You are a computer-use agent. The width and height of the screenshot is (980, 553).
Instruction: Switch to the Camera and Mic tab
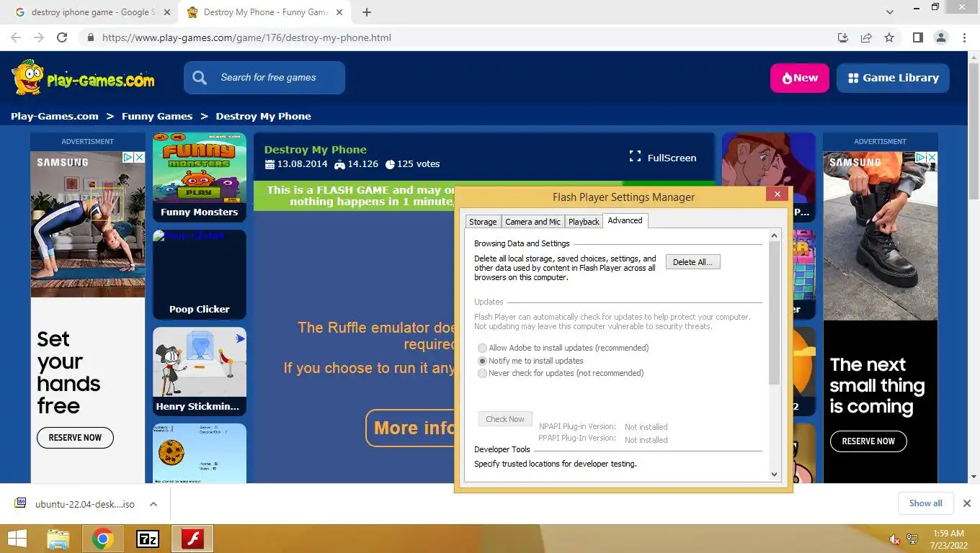point(533,222)
